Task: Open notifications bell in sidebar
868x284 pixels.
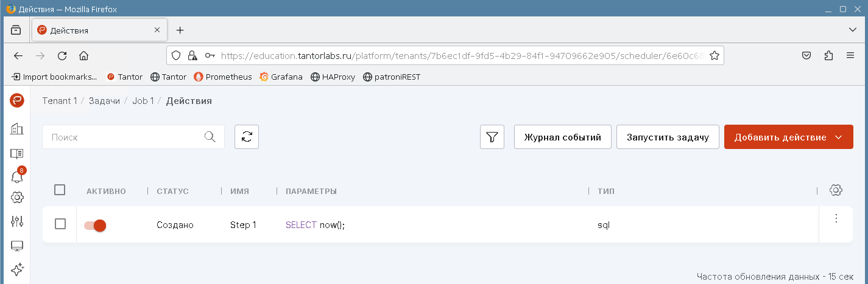Action: click(x=17, y=176)
